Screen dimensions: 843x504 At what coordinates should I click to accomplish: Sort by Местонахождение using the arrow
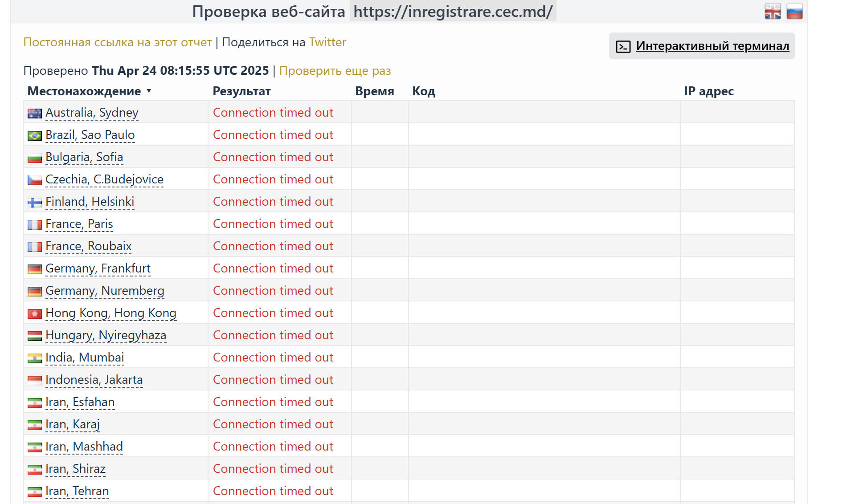149,91
